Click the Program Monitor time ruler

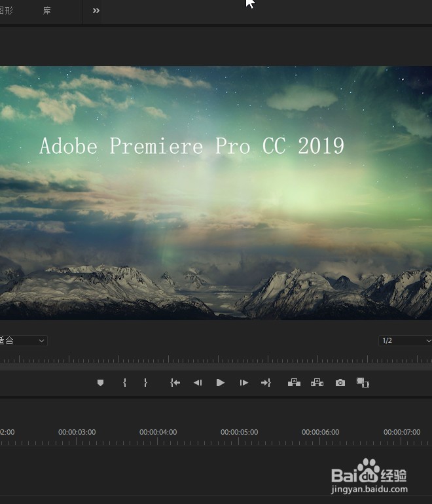coord(216,359)
